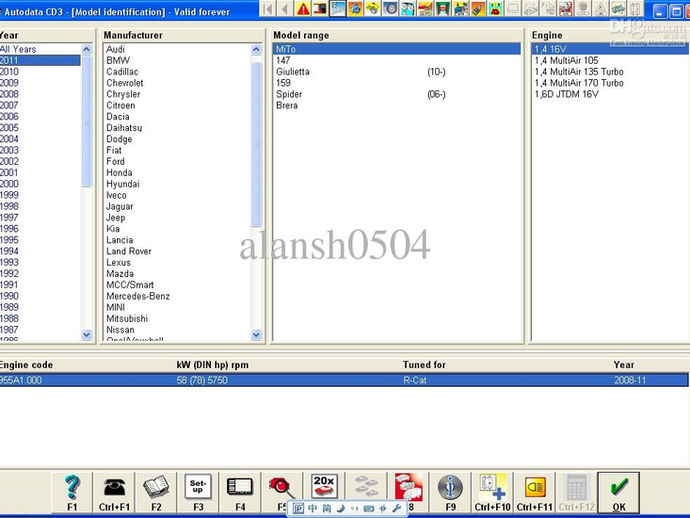This screenshot has width=690, height=518.
Task: Click the Ctrl+F1 telephone support icon
Action: [x=114, y=492]
